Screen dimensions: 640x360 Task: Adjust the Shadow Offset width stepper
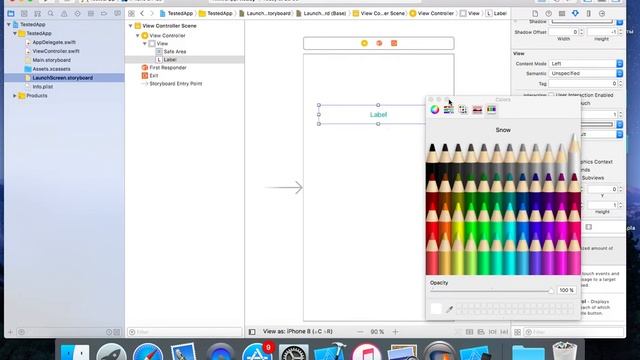pos(581,32)
